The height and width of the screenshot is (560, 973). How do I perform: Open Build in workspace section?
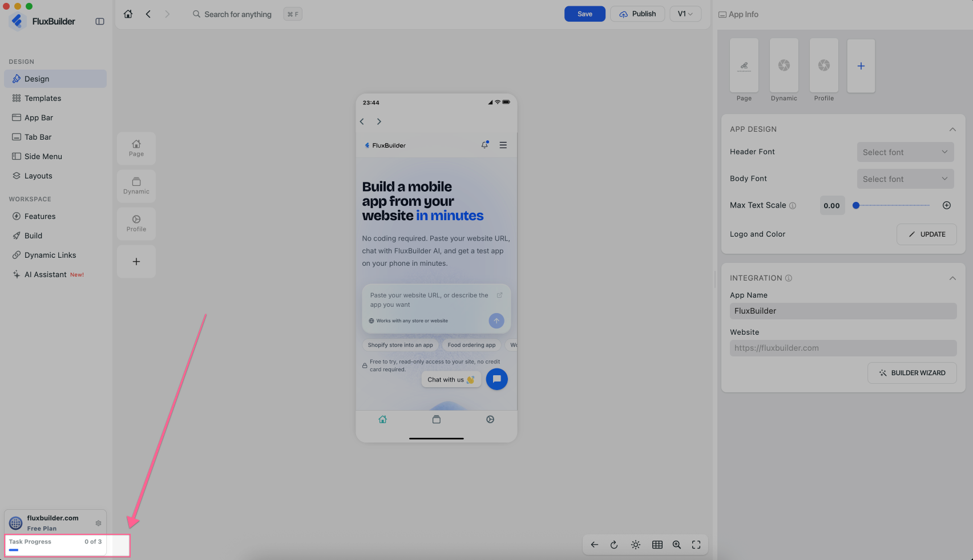click(55, 236)
